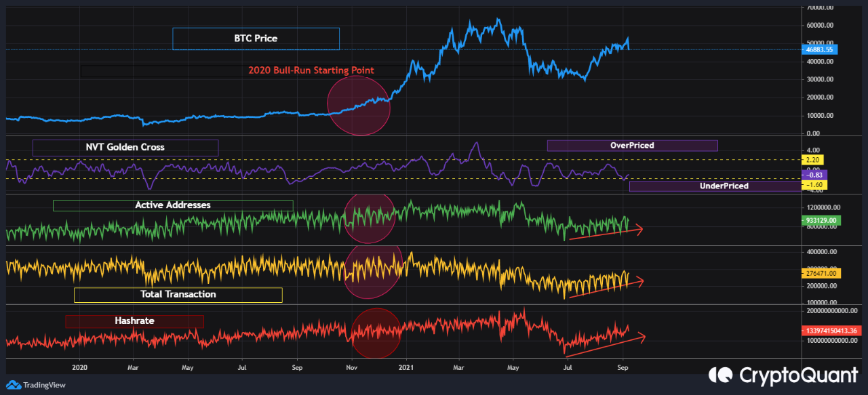Screen dimensions: 868x395
Task: Select the BTC Price label box
Action: tap(255, 39)
